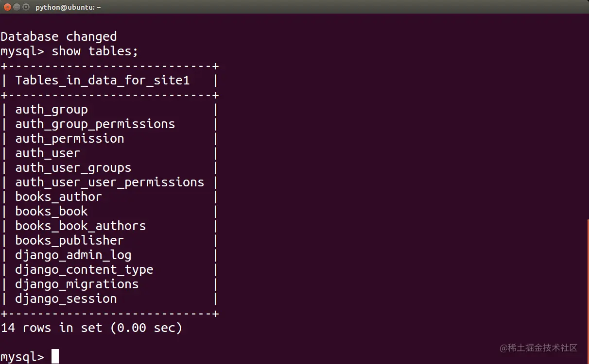Viewport: 589px width, 364px height.
Task: Minimize the terminal window
Action: [x=17, y=7]
